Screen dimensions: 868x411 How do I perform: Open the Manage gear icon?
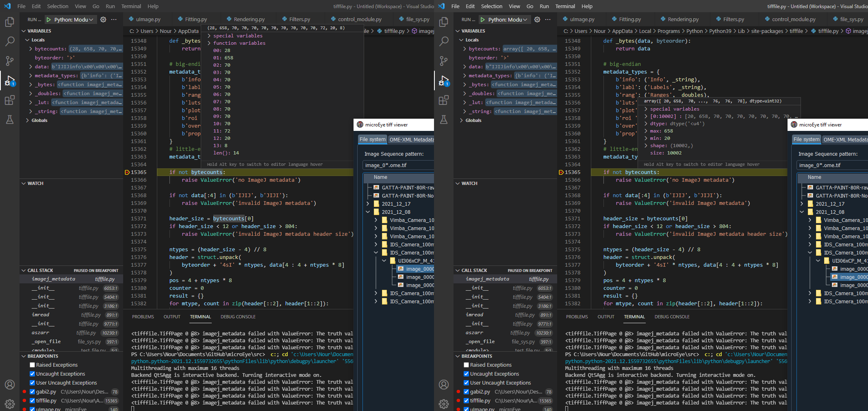coord(10,404)
